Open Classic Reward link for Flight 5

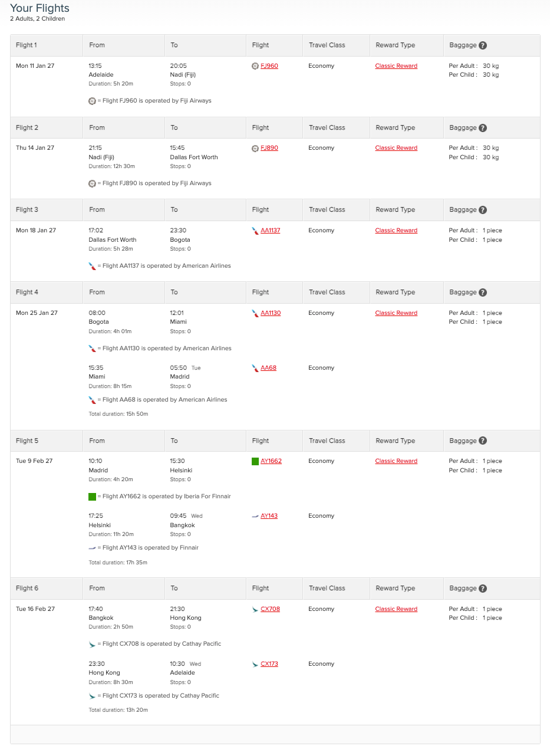(396, 461)
